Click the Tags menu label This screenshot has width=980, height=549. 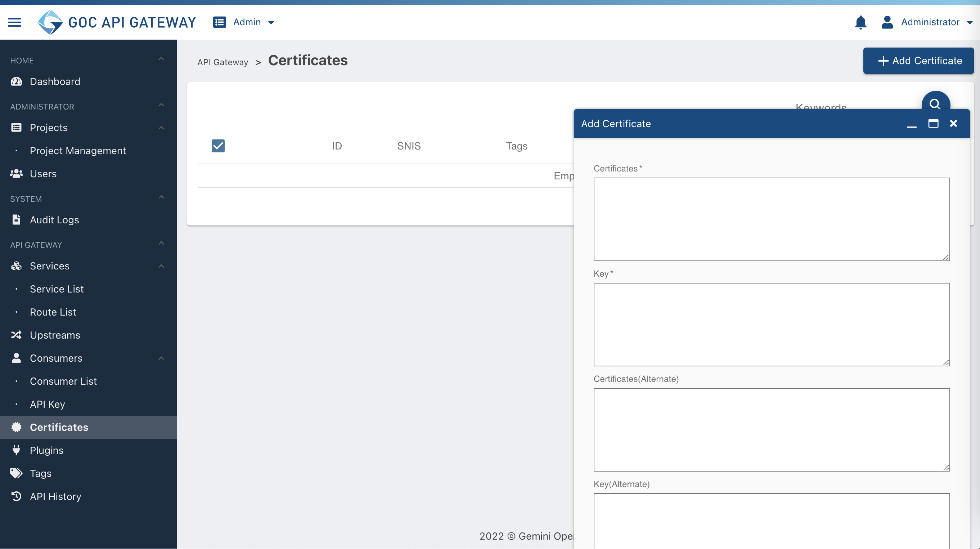[41, 474]
